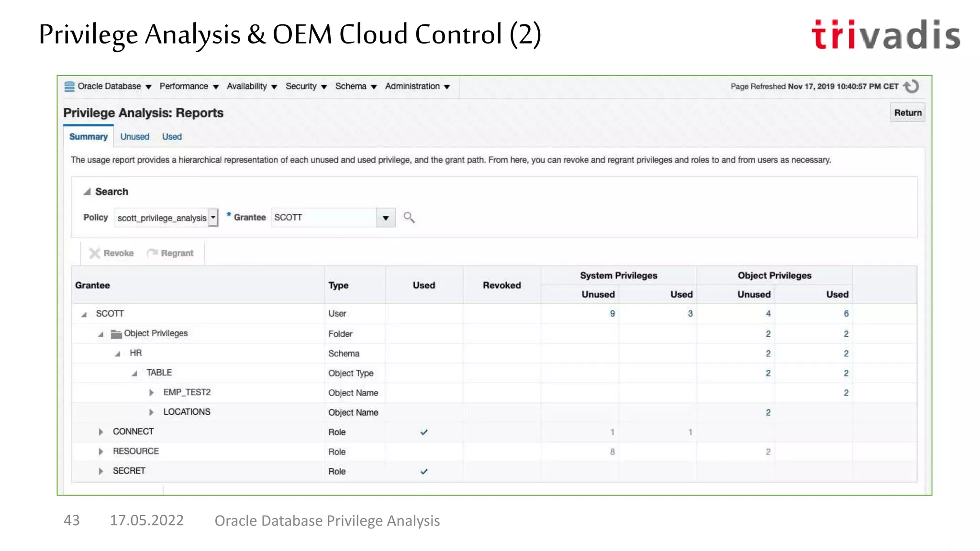Click SCOTT used system privileges count 3

tap(690, 314)
